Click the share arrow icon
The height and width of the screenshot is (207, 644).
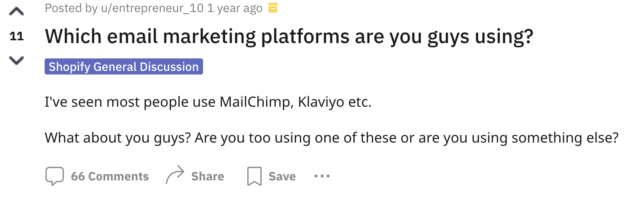tap(175, 175)
